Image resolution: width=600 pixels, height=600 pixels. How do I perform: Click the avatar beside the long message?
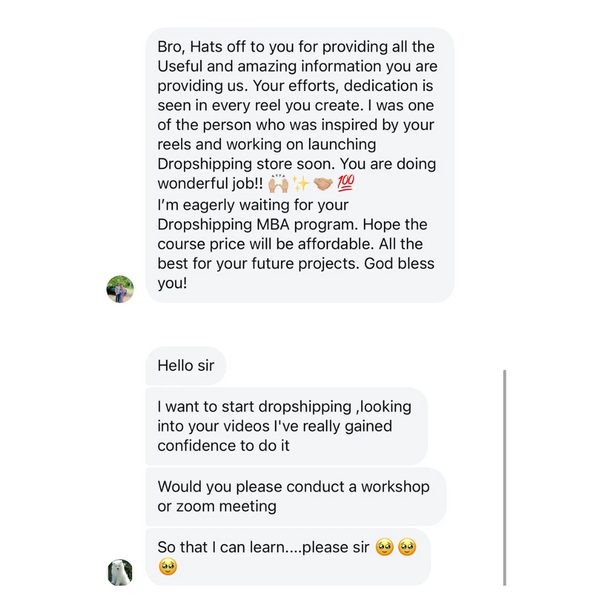pos(120,289)
